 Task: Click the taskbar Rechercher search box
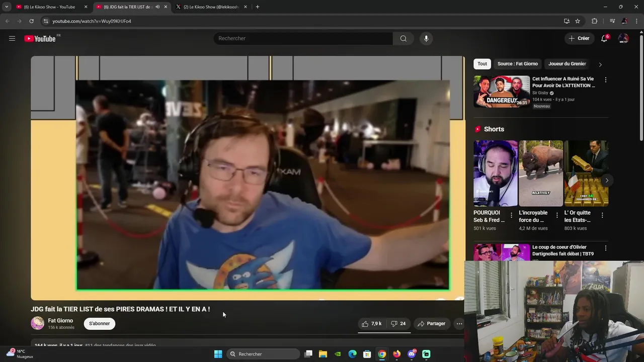(x=263, y=354)
